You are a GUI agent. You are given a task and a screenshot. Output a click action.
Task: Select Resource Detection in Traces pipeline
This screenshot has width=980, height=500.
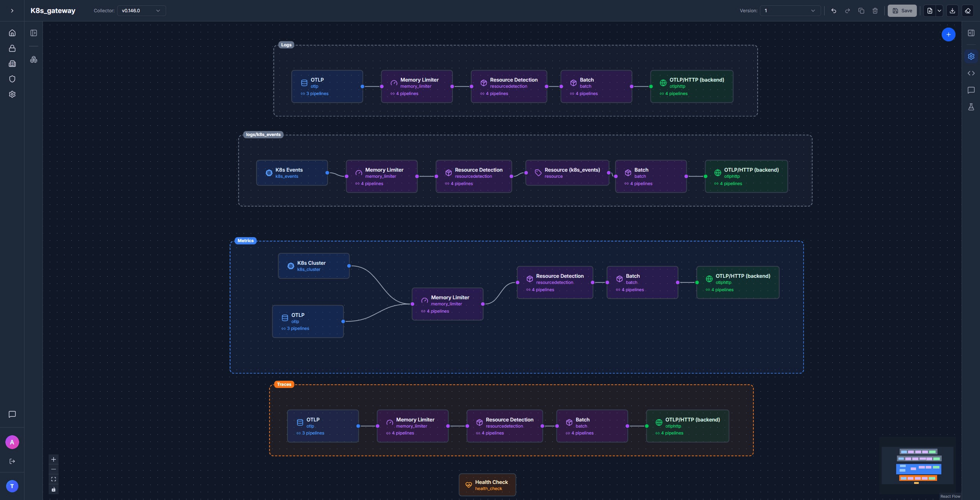coord(505,426)
